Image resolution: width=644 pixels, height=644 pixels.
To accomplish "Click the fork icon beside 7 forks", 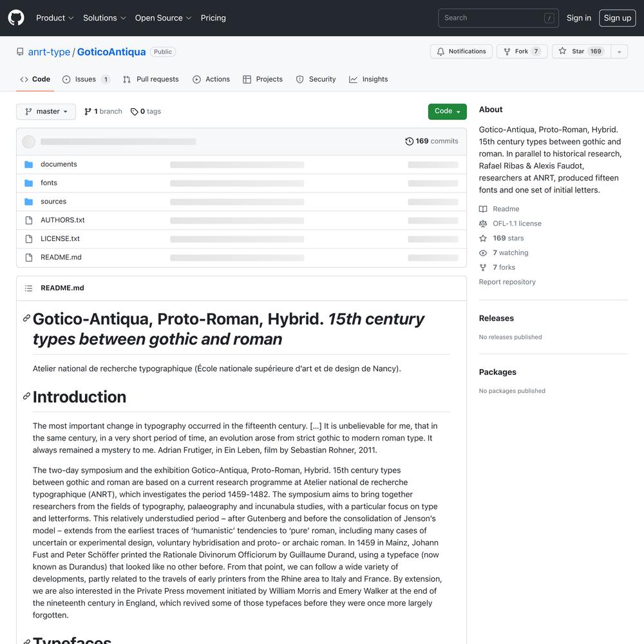I will click(483, 267).
